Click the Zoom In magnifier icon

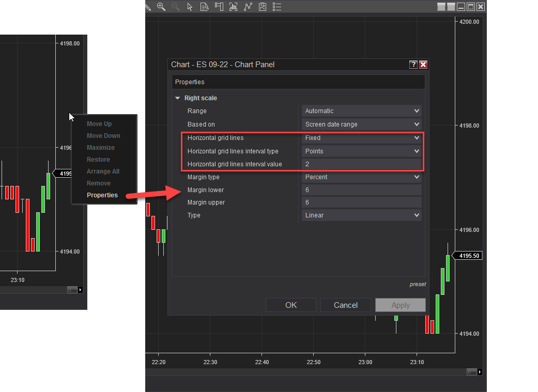161,7
